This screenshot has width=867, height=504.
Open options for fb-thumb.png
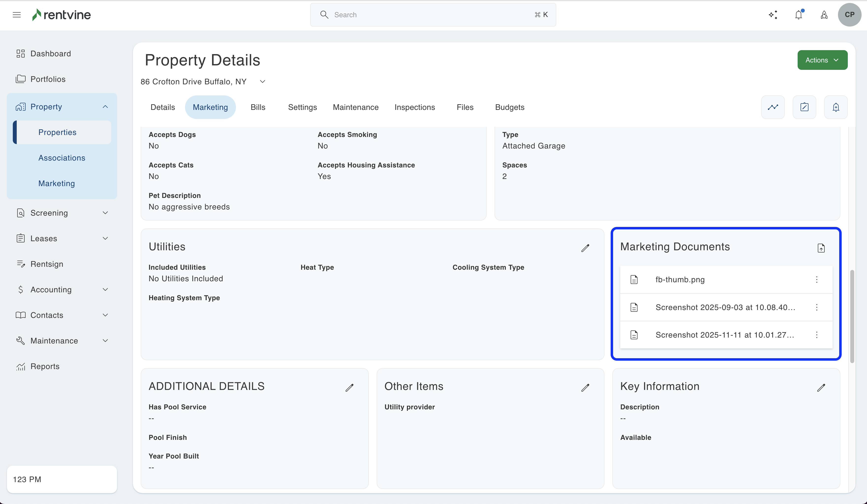817,280
